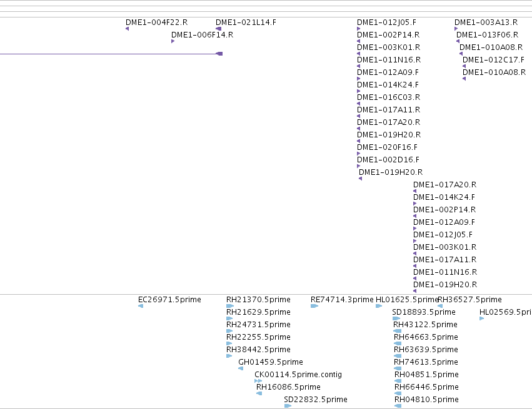Select the DME1-016C03.R feature label

click(388, 97)
